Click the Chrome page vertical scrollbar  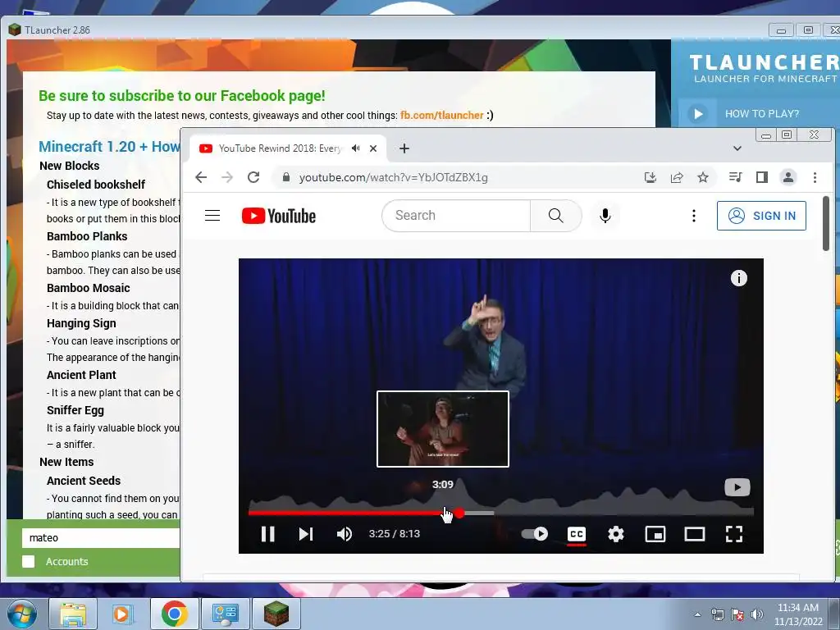tap(826, 223)
